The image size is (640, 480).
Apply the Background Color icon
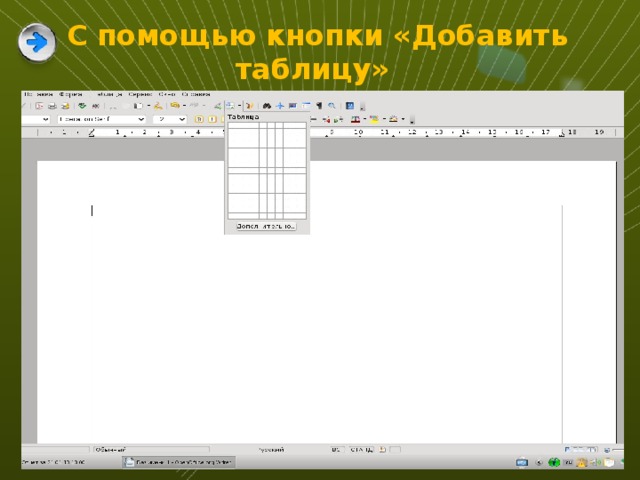pos(393,119)
